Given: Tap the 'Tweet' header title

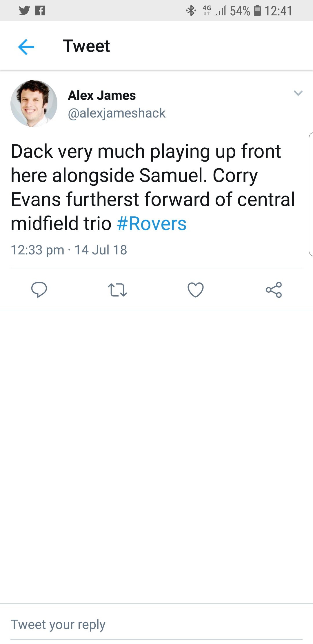Looking at the screenshot, I should [x=86, y=46].
